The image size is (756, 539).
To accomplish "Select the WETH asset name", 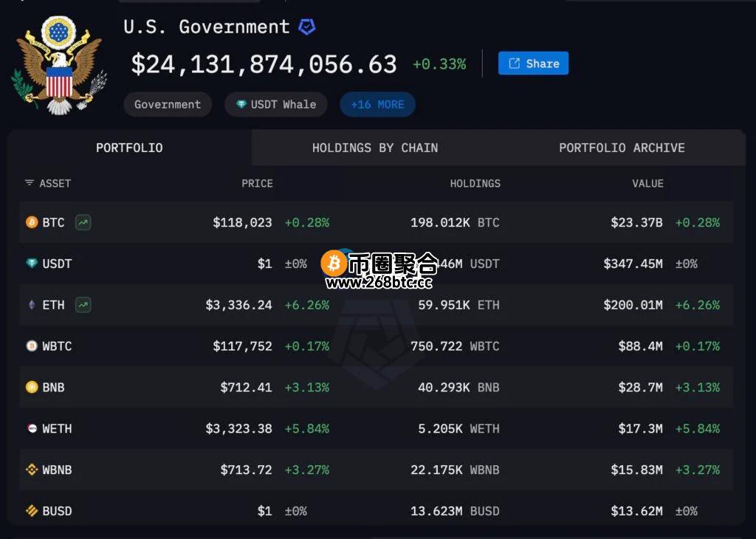I will pos(57,428).
